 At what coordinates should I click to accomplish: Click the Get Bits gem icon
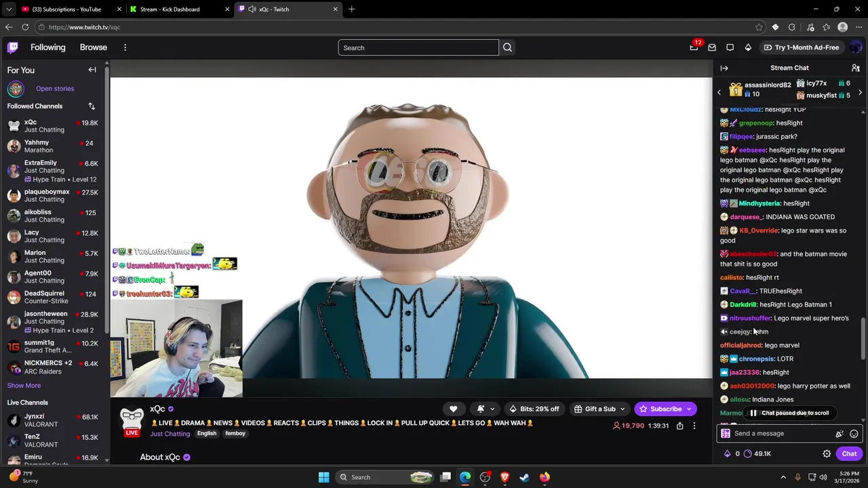click(748, 47)
